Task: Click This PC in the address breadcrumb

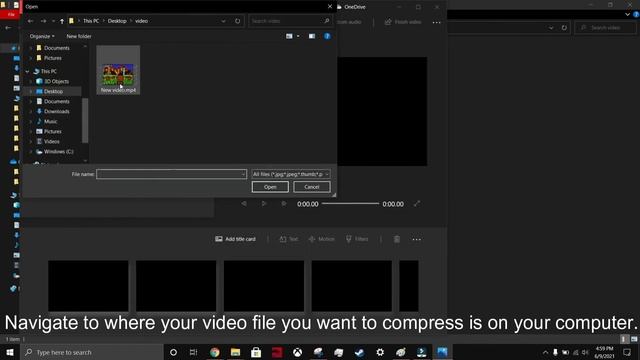Action: coord(91,21)
